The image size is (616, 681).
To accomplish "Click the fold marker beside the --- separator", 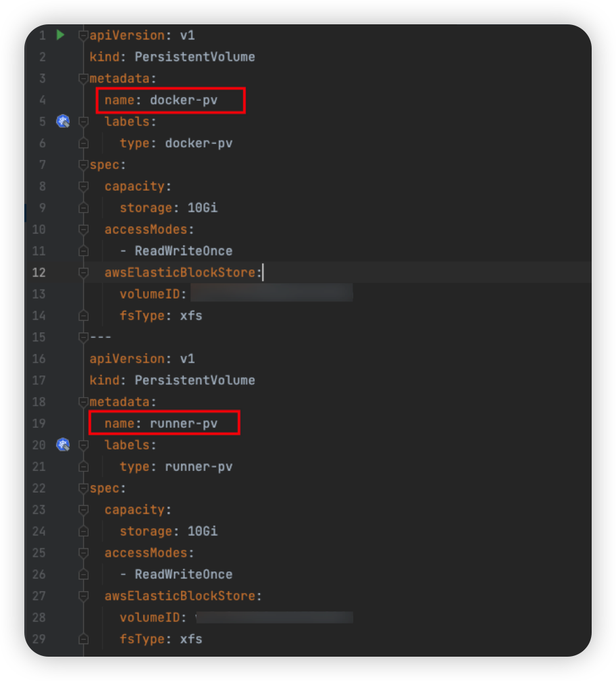I will point(82,337).
